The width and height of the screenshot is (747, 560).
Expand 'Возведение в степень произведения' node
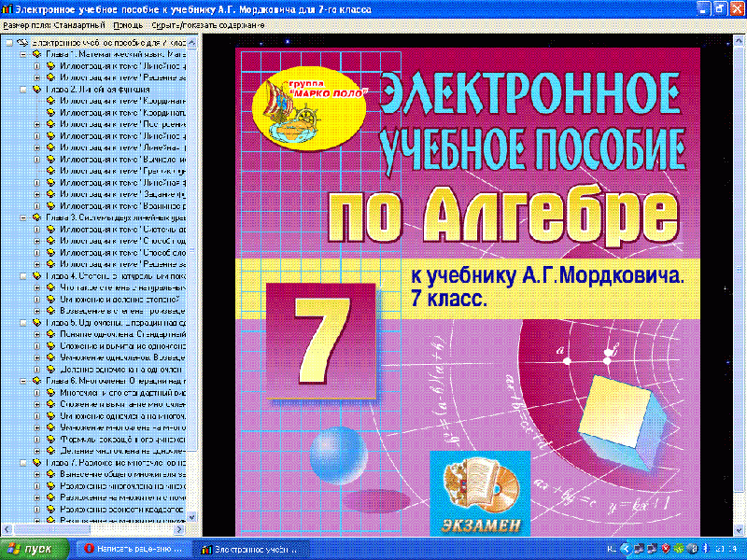pyautogui.click(x=37, y=311)
